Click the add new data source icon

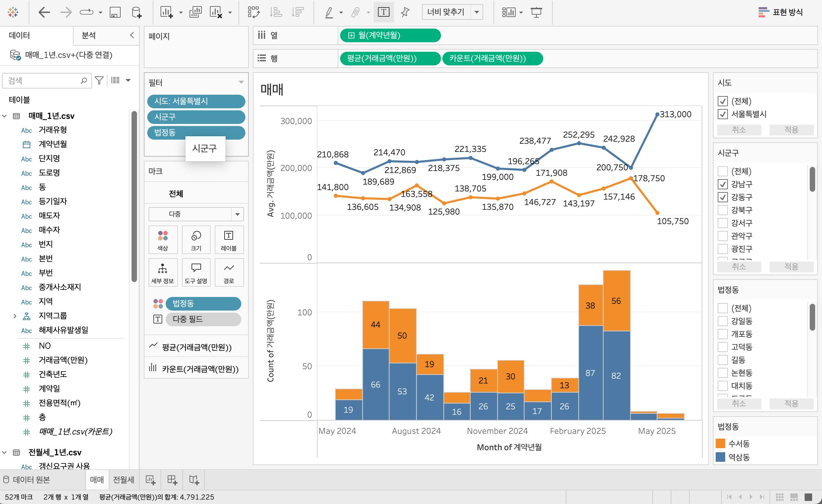click(136, 13)
